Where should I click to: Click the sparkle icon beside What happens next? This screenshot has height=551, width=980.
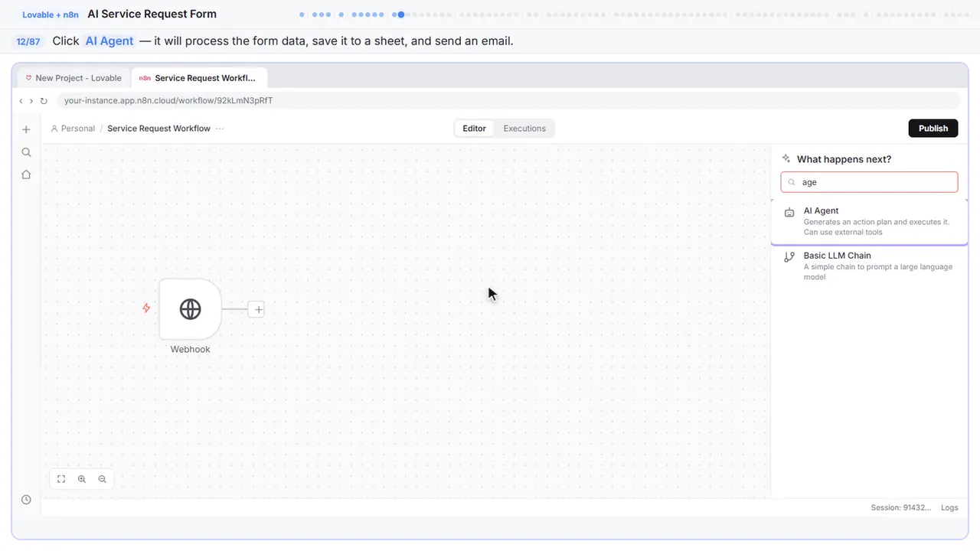[786, 159]
